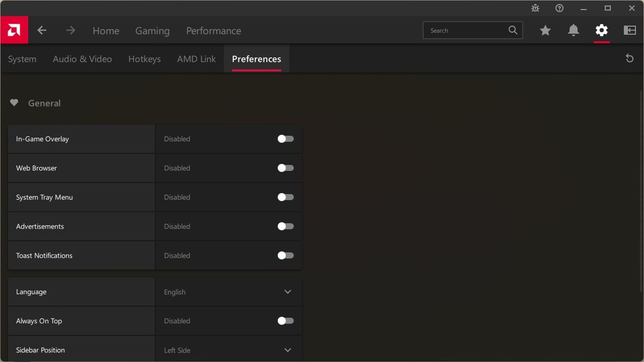The image size is (644, 362).
Task: Click the System Tray Menu label
Action: tap(45, 197)
